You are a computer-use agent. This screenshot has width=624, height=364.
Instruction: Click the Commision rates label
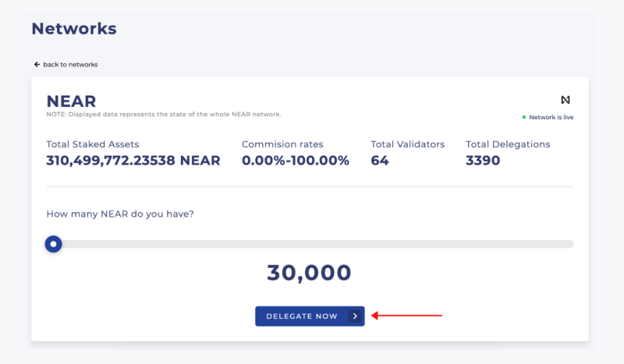pyautogui.click(x=282, y=144)
